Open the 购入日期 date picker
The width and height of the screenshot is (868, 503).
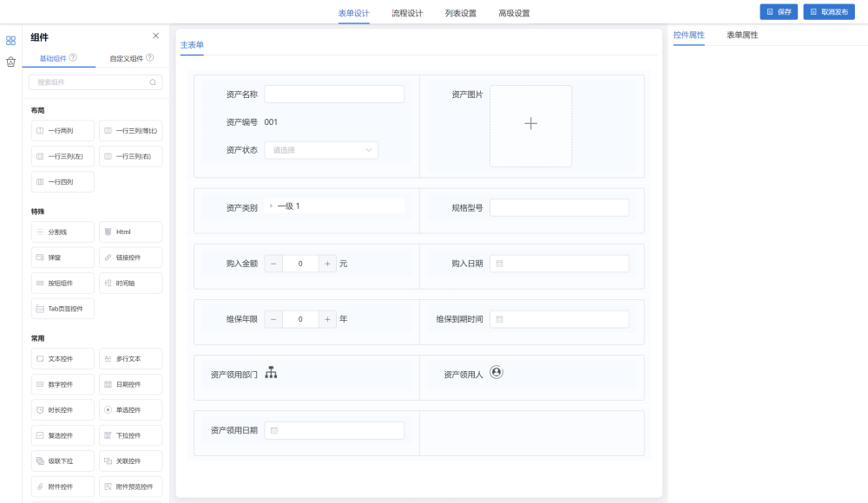pos(558,264)
